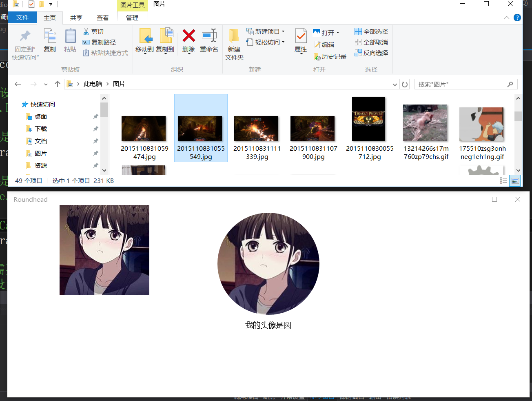Click 剪切 scissors button
Screen dimensions: 532x401
click(x=93, y=31)
